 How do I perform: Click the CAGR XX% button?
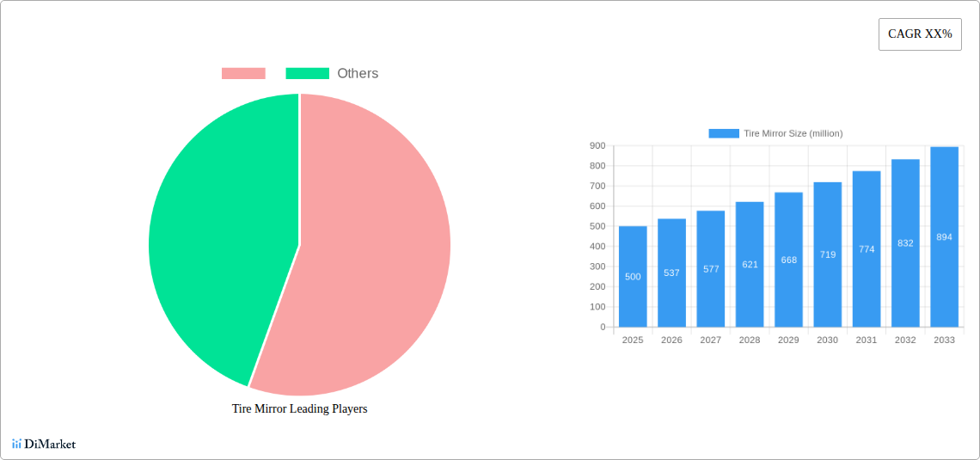pos(920,34)
